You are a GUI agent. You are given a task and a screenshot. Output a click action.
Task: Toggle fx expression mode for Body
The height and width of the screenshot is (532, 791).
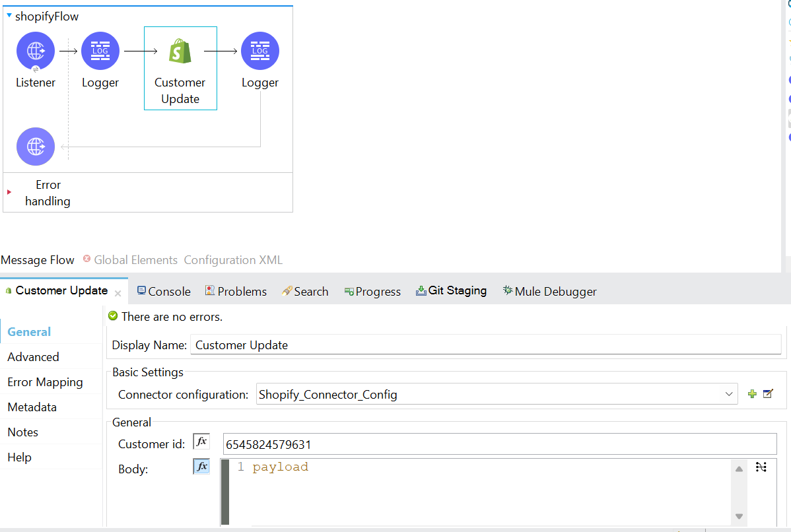pyautogui.click(x=201, y=467)
